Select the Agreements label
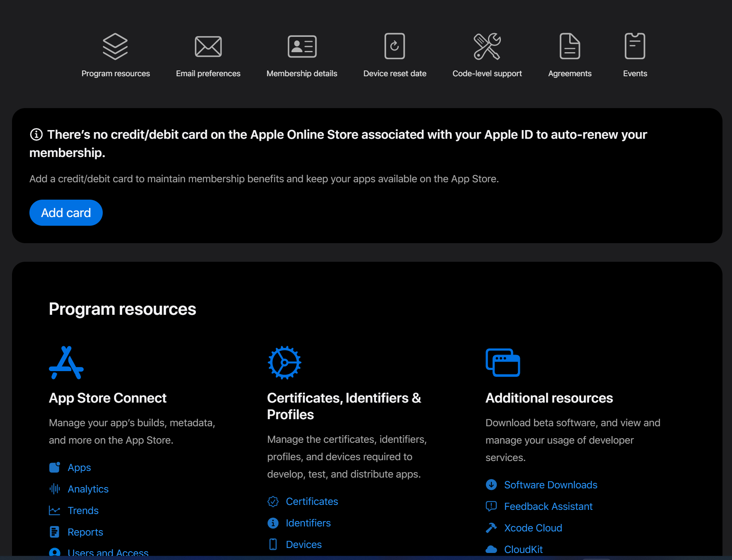Viewport: 732px width, 560px height. [570, 73]
